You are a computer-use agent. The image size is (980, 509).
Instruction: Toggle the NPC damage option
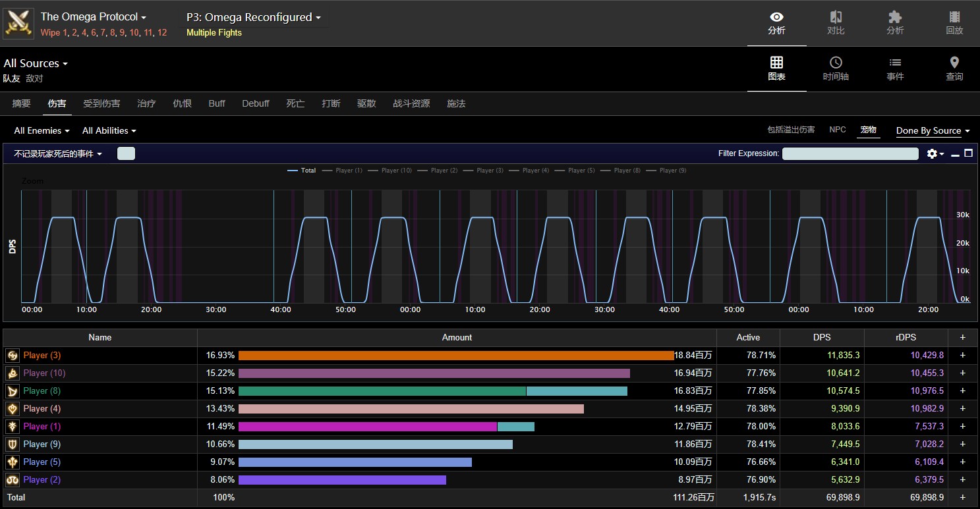(837, 130)
